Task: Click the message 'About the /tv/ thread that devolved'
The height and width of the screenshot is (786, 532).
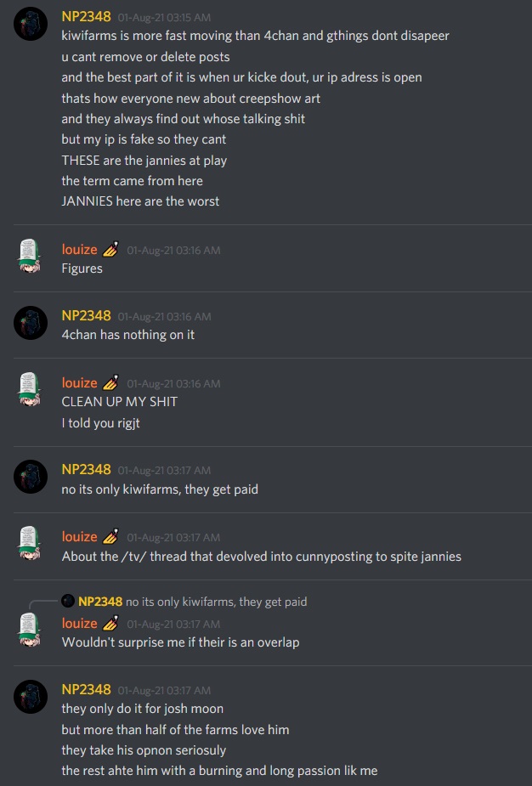Action: [x=261, y=557]
